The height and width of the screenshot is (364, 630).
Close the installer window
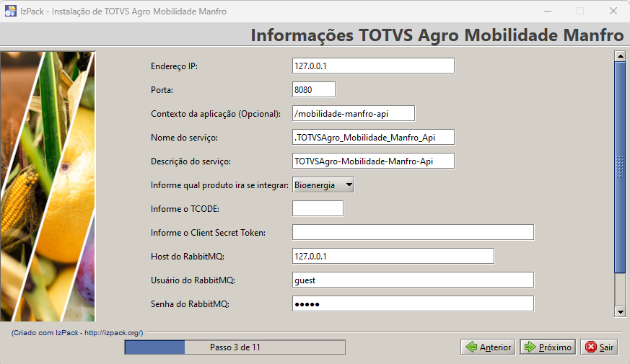click(613, 11)
